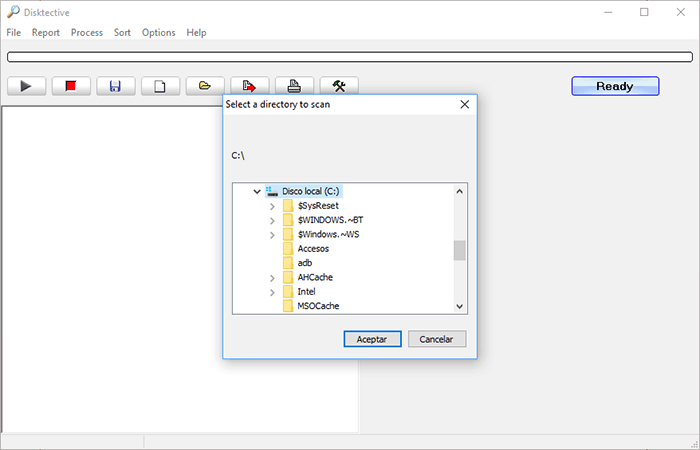Select the $WINDOWS.~BT folder

[x=330, y=220]
